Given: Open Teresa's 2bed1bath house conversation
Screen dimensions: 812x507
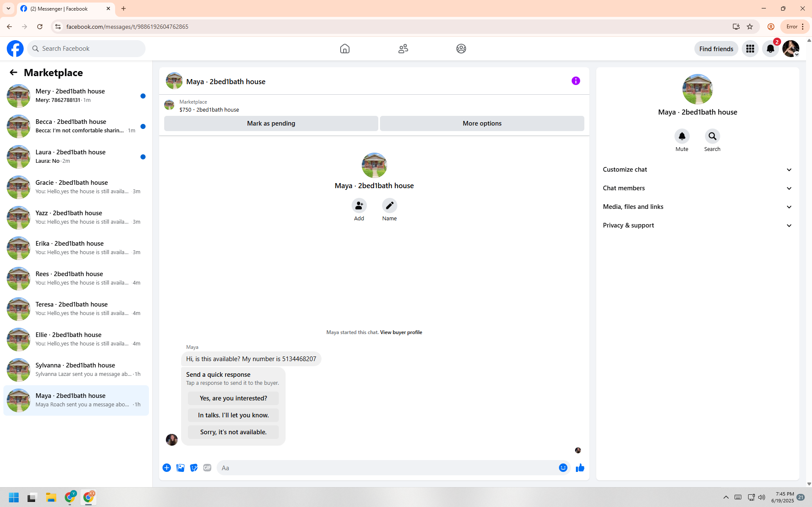Looking at the screenshot, I should coord(76,309).
